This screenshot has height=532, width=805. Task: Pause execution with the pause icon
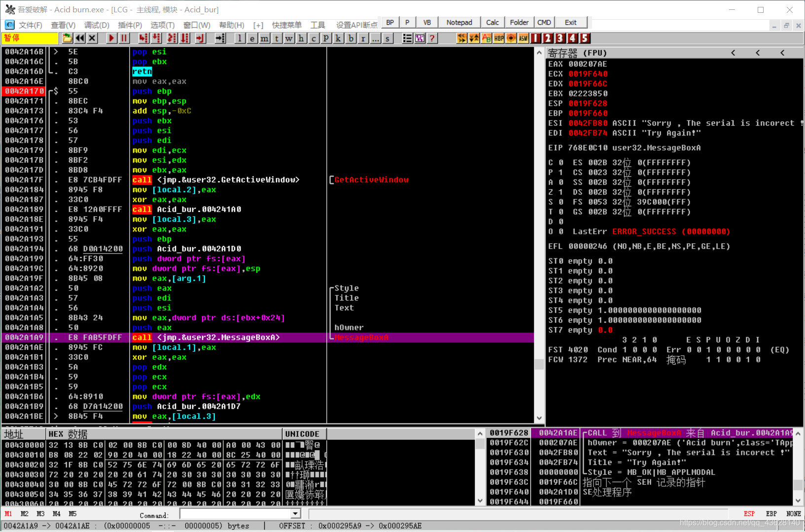[x=124, y=38]
